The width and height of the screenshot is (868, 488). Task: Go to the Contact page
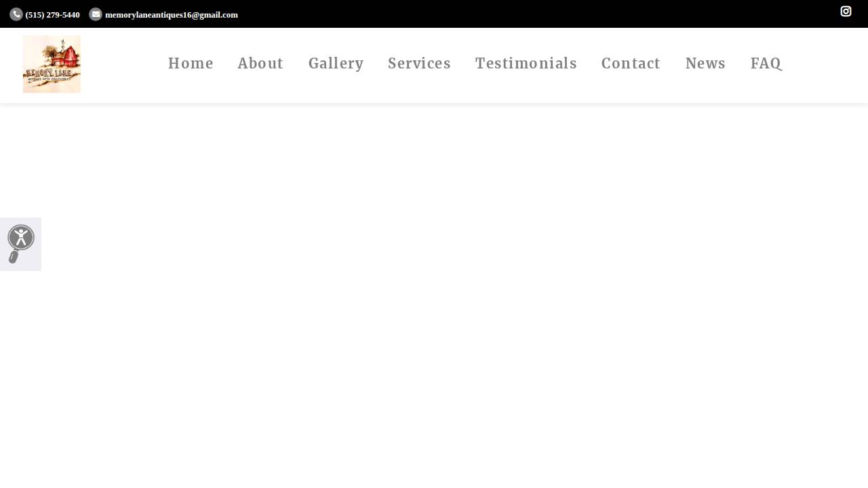pyautogui.click(x=631, y=63)
